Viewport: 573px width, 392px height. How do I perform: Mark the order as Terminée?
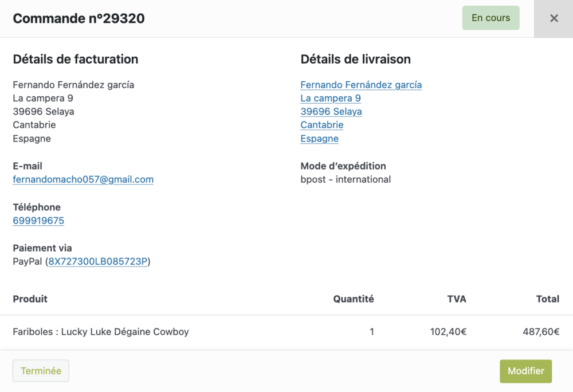[41, 371]
